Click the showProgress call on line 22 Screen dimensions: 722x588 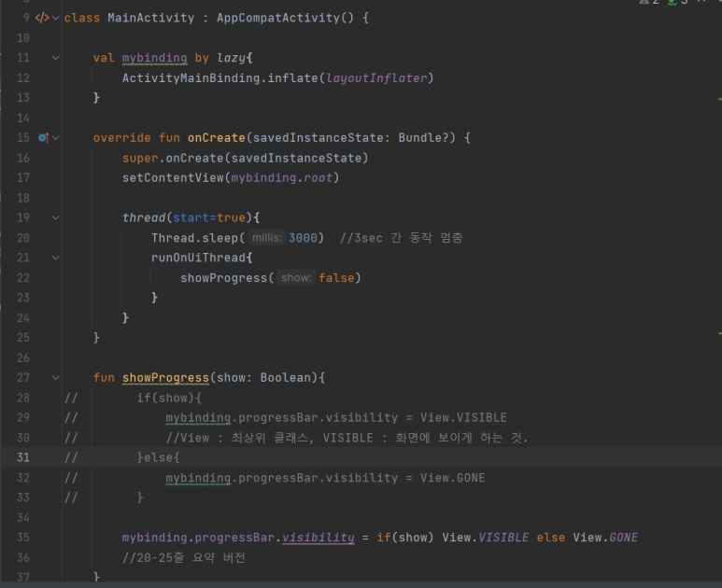coord(224,278)
